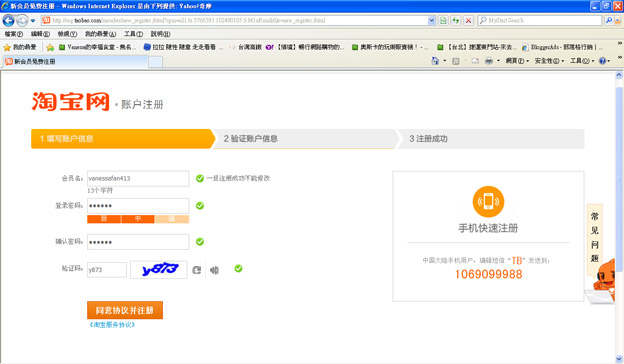Image resolution: width=624 pixels, height=364 pixels.
Task: Open the 台湾商旅 bookmark
Action: 246,47
